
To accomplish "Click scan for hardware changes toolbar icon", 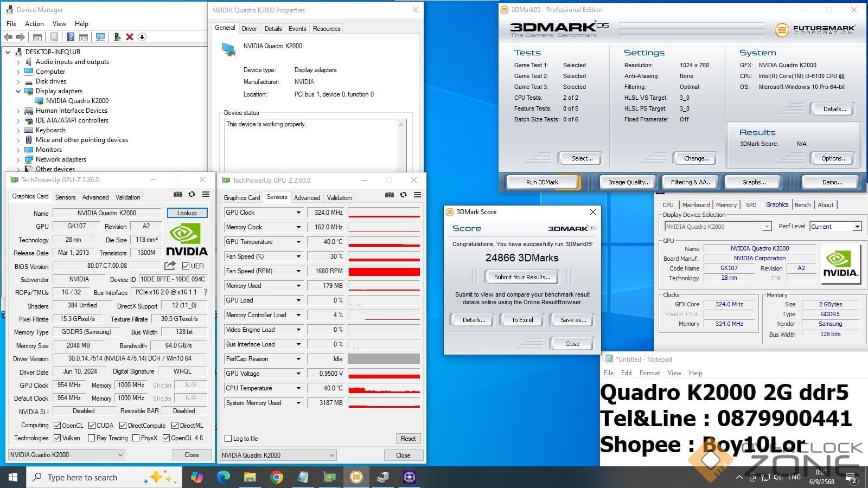I will [x=100, y=37].
